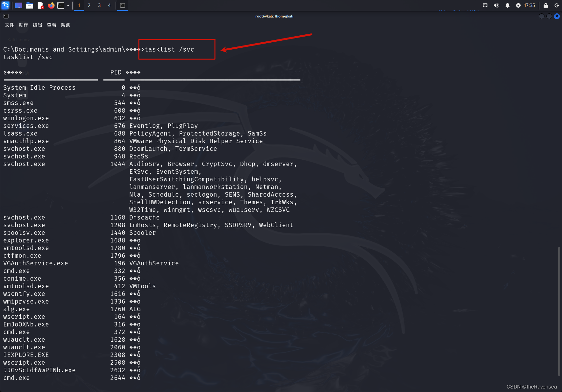Open the file manager panel icon

(x=30, y=5)
